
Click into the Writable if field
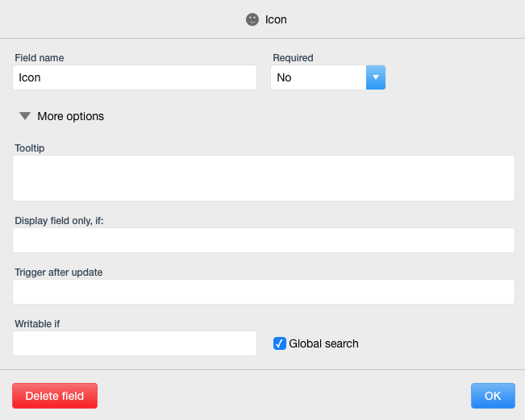click(x=135, y=343)
